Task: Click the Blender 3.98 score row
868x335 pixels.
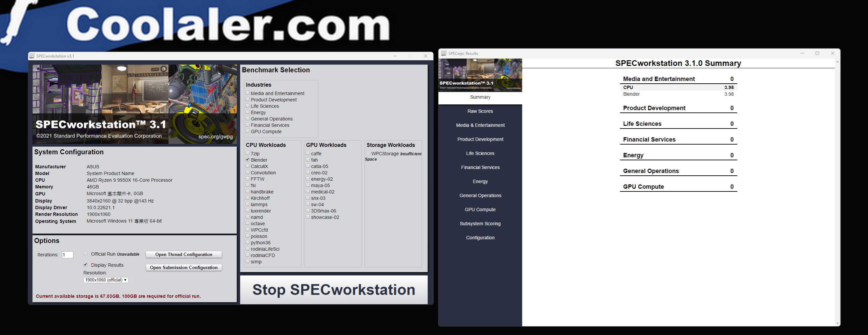Action: (678, 94)
